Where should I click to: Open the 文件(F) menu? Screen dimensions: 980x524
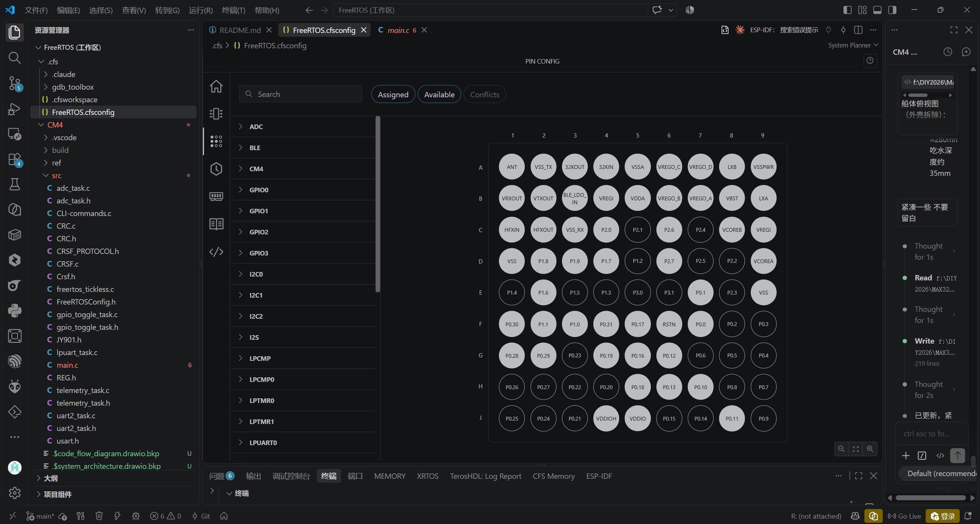36,10
